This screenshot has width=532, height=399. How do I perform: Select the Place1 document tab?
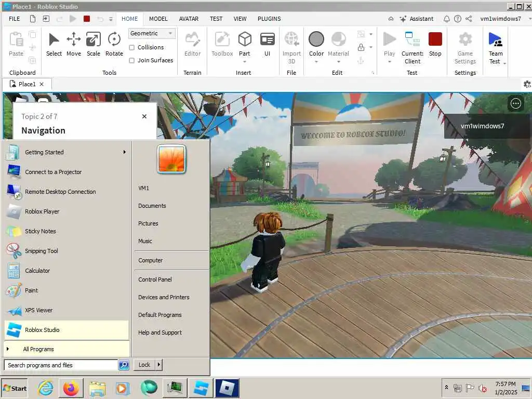[27, 84]
